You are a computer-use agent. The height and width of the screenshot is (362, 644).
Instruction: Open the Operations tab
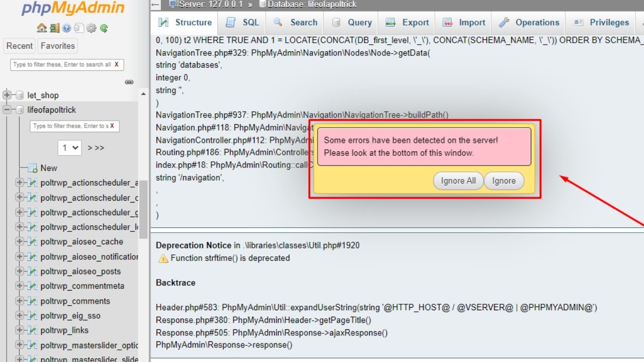pos(529,23)
